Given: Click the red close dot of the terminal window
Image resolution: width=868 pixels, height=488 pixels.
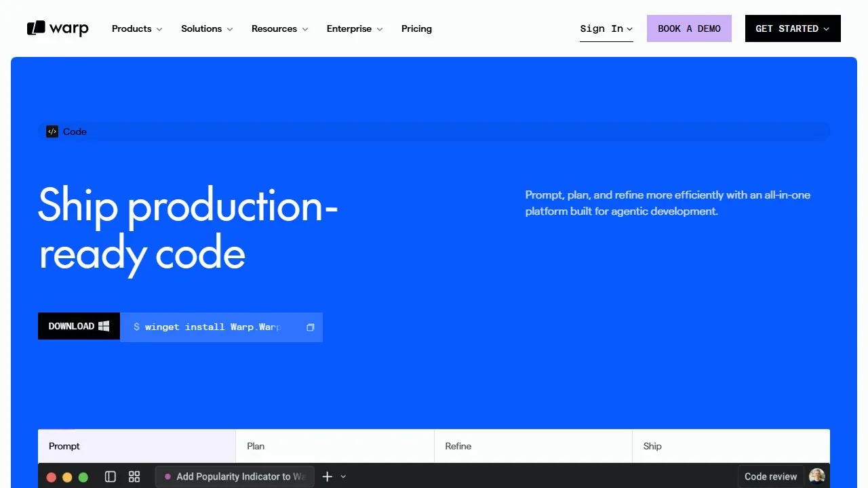Looking at the screenshot, I should pos(51,477).
